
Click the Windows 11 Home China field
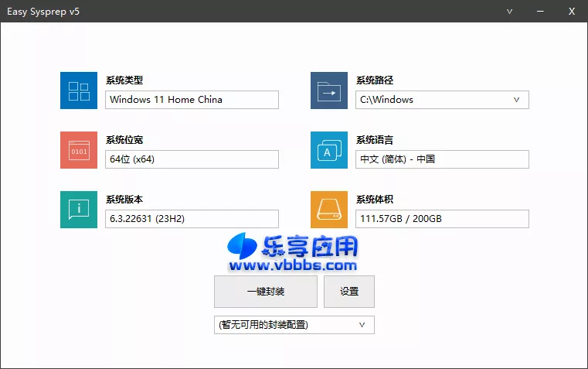[192, 100]
